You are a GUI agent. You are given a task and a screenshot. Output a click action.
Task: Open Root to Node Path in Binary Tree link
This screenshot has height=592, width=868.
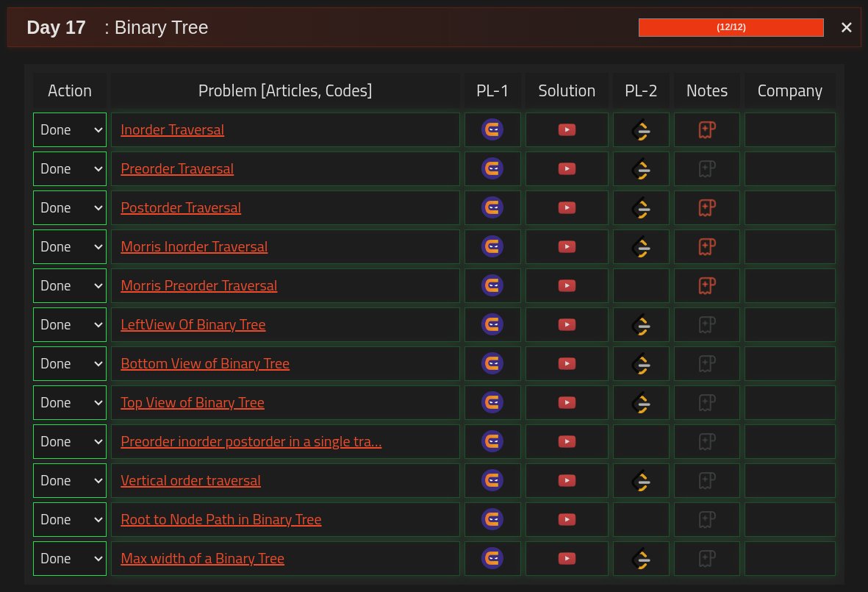[221, 519]
